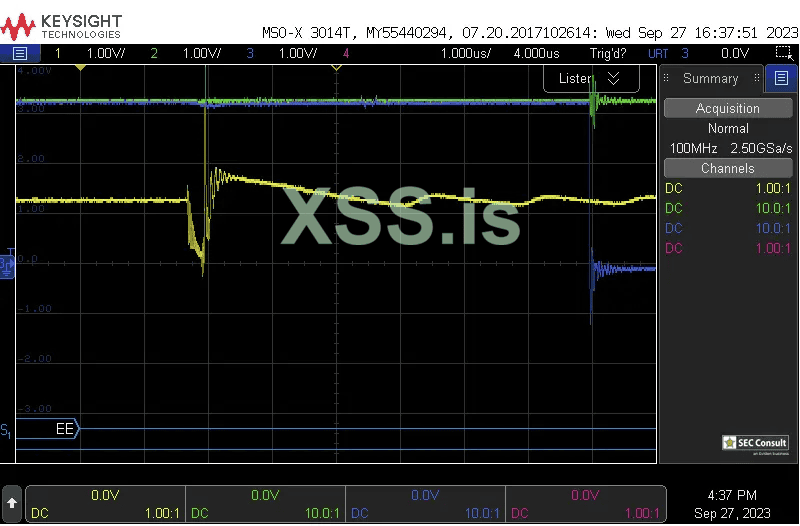The height and width of the screenshot is (526, 800).
Task: Click the 2.50GSa/s sample rate value
Action: click(x=761, y=148)
